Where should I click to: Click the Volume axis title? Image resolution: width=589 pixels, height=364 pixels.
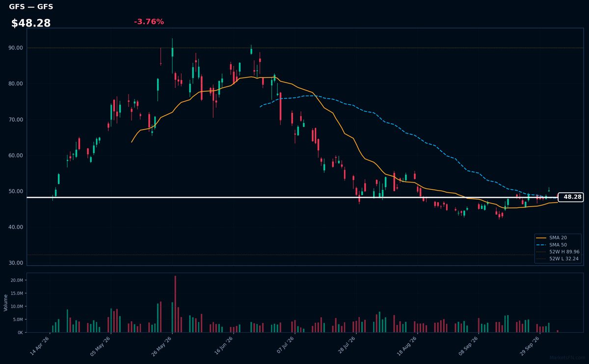[x=5, y=303]
